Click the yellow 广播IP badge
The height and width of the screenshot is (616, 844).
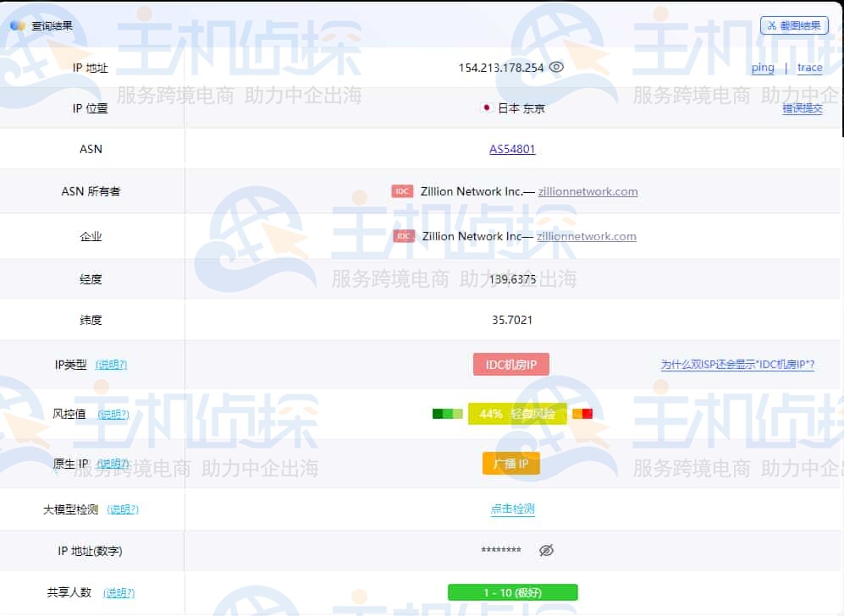coord(510,463)
